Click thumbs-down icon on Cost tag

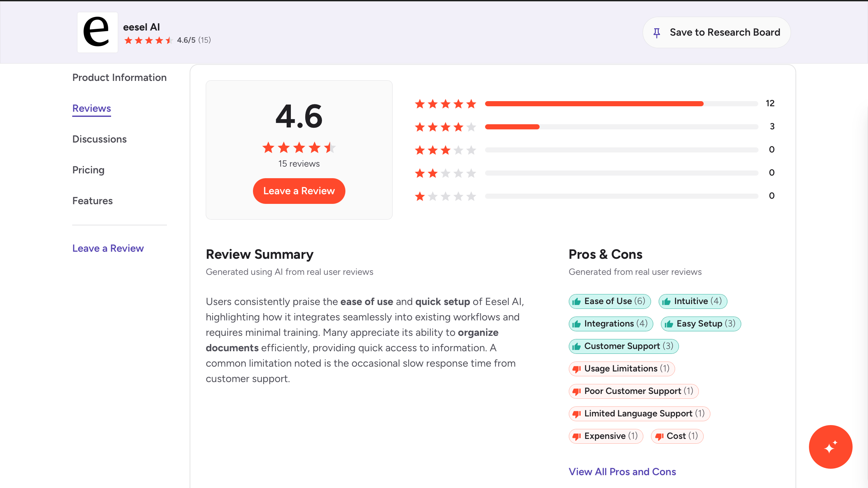pyautogui.click(x=659, y=436)
